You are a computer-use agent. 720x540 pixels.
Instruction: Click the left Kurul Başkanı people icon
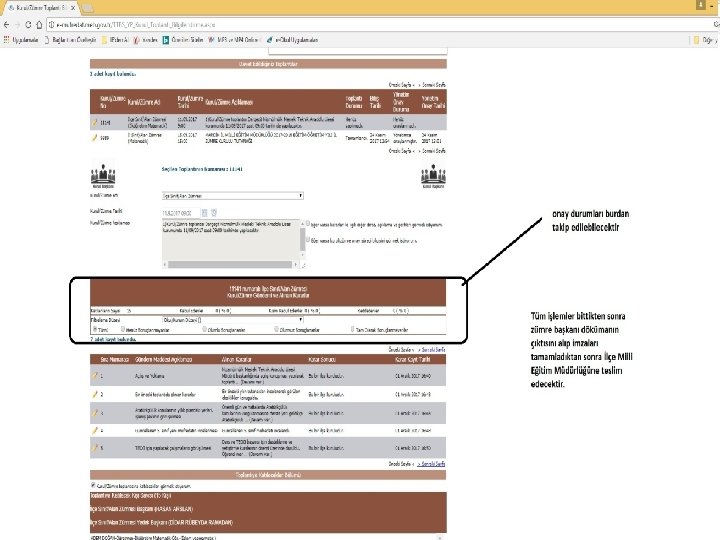103,176
